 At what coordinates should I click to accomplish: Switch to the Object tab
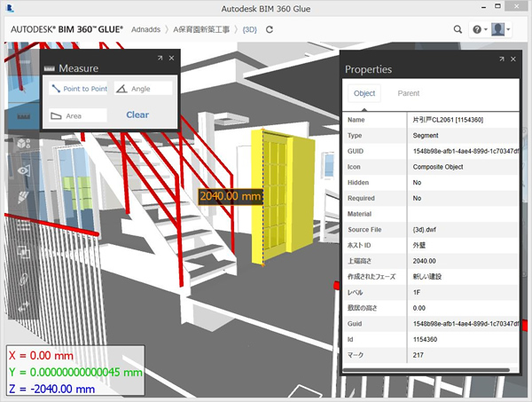click(x=364, y=93)
